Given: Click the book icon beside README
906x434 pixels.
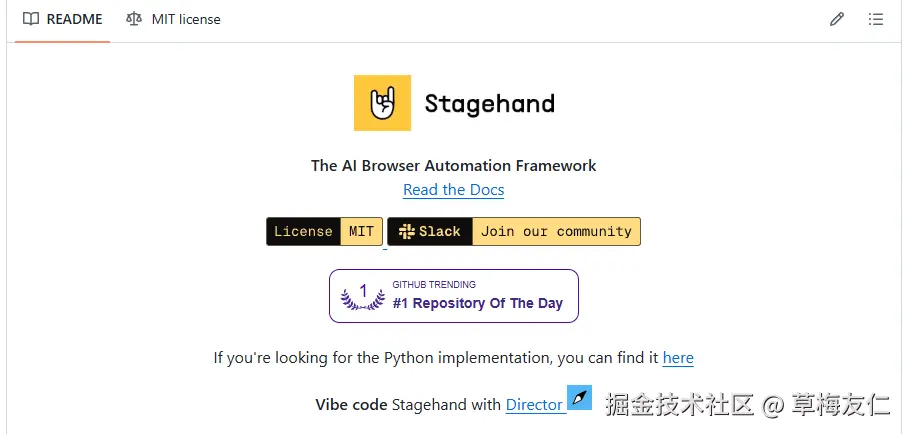Looking at the screenshot, I should pos(32,19).
